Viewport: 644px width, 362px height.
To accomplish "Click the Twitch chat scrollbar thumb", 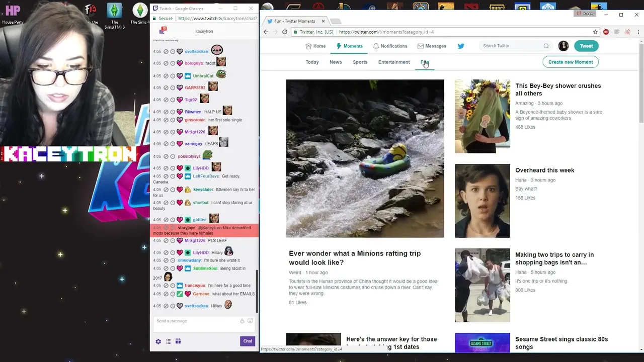I will (x=258, y=292).
